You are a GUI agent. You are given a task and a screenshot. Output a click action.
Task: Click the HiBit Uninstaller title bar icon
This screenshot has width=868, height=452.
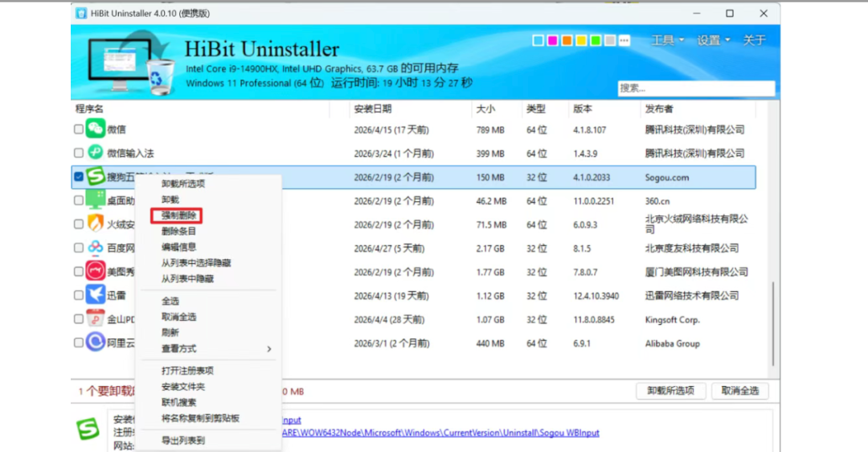(x=81, y=14)
